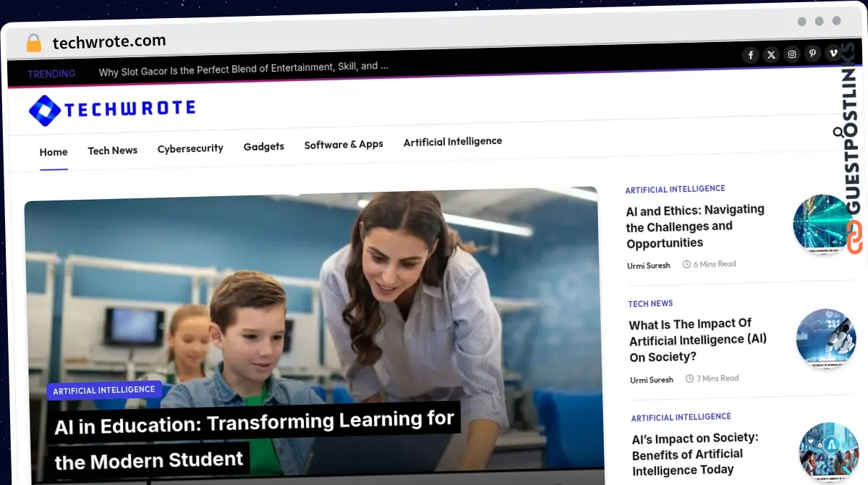The image size is (868, 485).
Task: Open the Software & Apps menu item
Action: [344, 145]
